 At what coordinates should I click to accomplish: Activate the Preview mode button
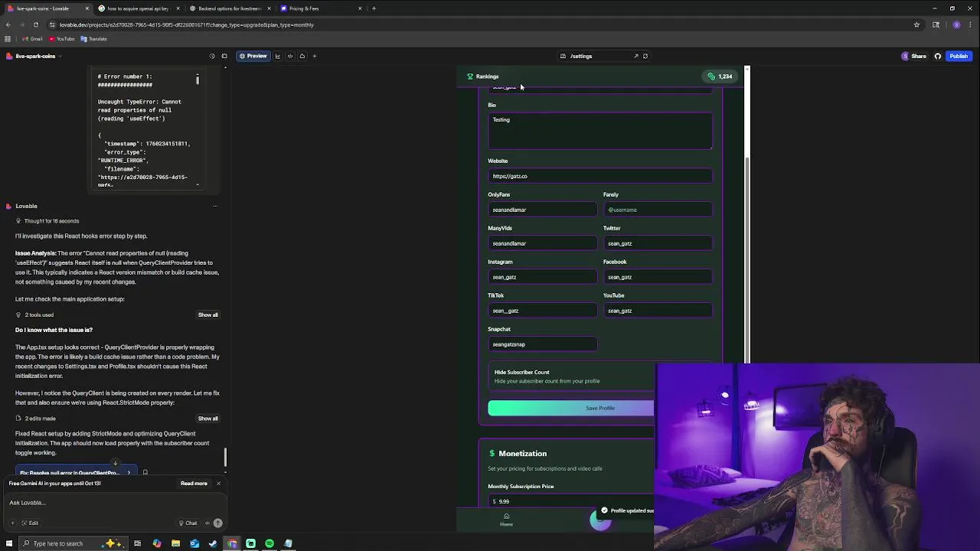click(253, 56)
